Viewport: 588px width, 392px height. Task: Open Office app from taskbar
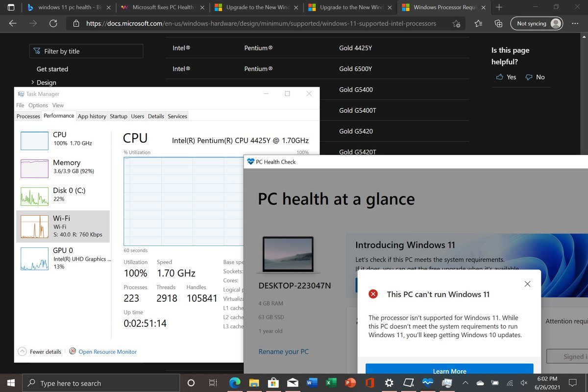369,383
